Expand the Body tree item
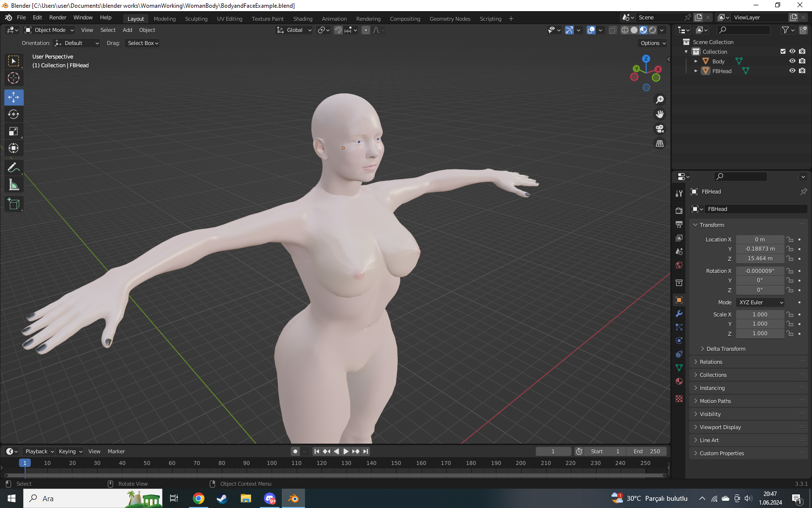The height and width of the screenshot is (508, 812). click(x=696, y=61)
